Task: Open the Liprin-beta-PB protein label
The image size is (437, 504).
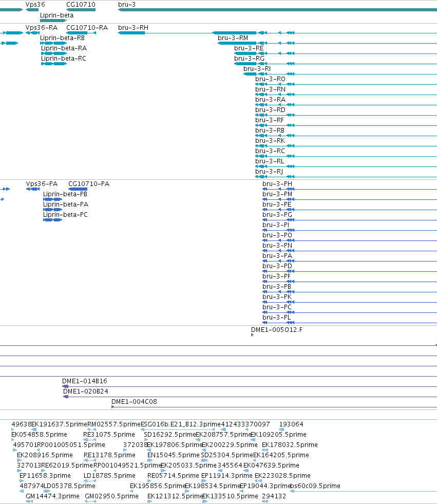Action: coord(65,194)
